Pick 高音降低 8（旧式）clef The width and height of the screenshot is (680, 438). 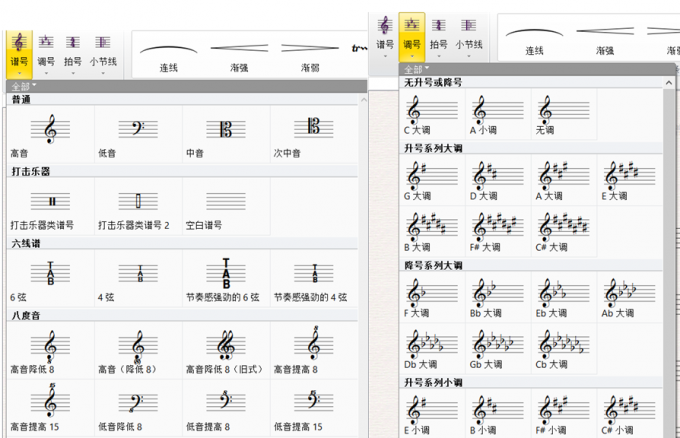pyautogui.click(x=226, y=350)
